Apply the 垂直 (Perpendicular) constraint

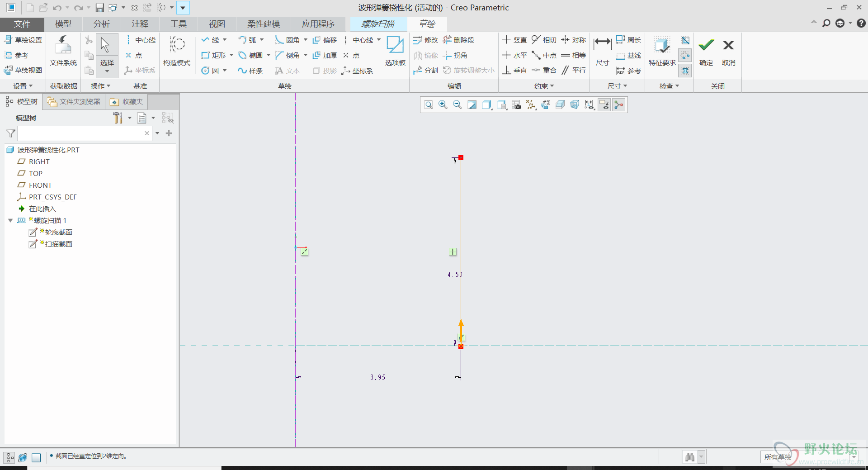(514, 70)
